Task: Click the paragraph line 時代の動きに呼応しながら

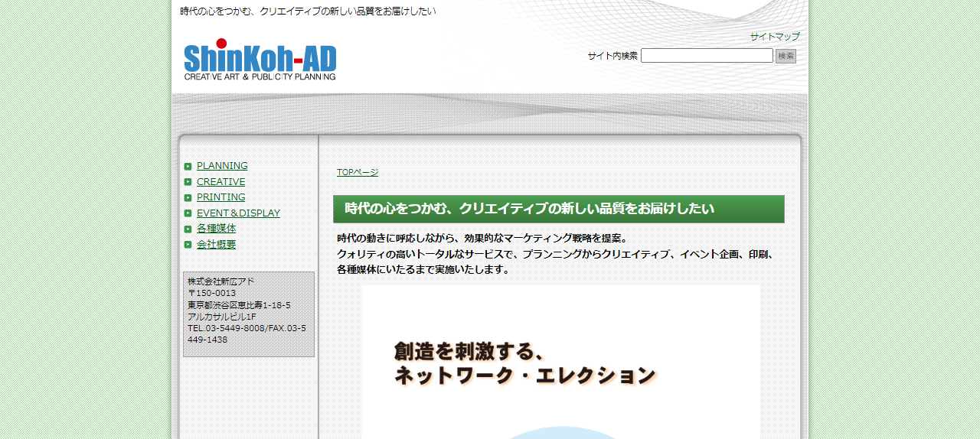Action: coord(482,239)
